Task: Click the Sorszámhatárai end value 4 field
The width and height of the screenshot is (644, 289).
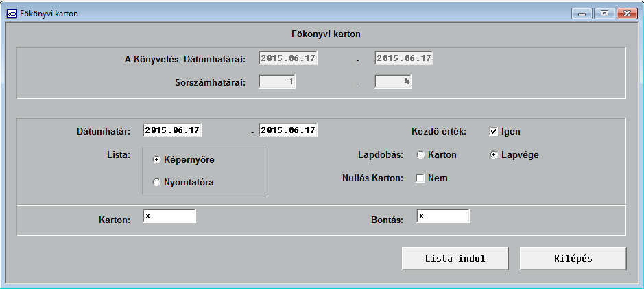Action: (393, 82)
